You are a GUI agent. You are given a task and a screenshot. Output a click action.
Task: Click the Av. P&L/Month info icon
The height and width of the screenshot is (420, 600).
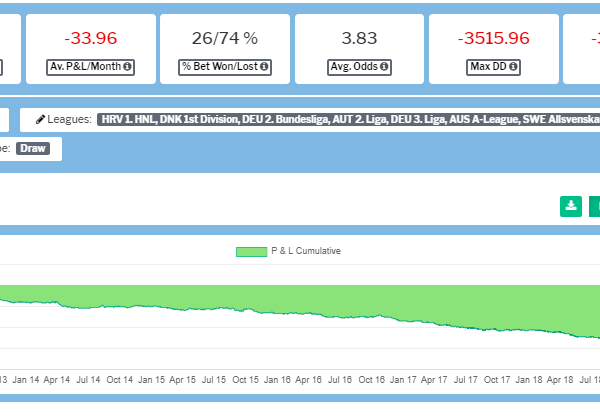pos(127,67)
